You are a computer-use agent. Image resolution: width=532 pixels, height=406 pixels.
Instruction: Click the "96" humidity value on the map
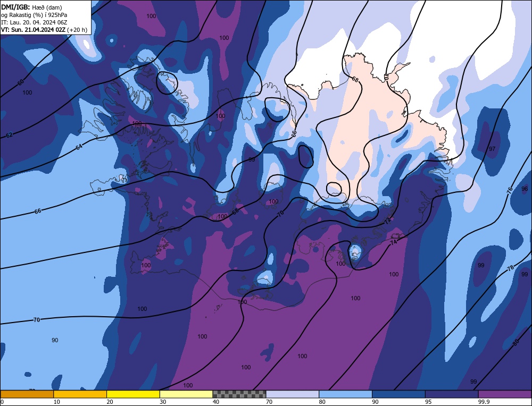pyautogui.click(x=525, y=189)
